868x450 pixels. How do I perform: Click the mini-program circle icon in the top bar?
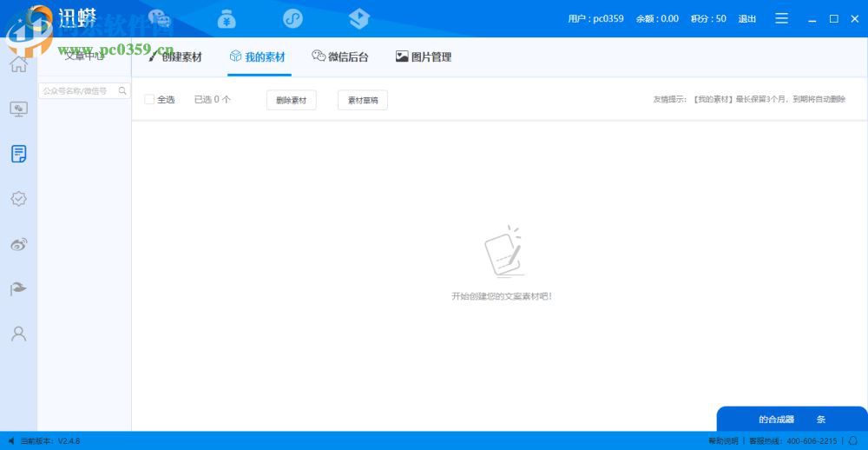pos(293,19)
